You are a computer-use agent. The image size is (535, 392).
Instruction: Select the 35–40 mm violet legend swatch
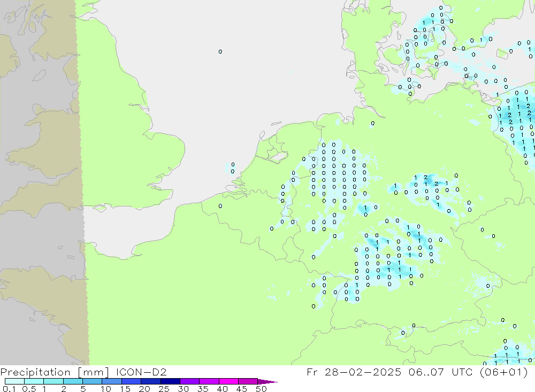coord(209,381)
